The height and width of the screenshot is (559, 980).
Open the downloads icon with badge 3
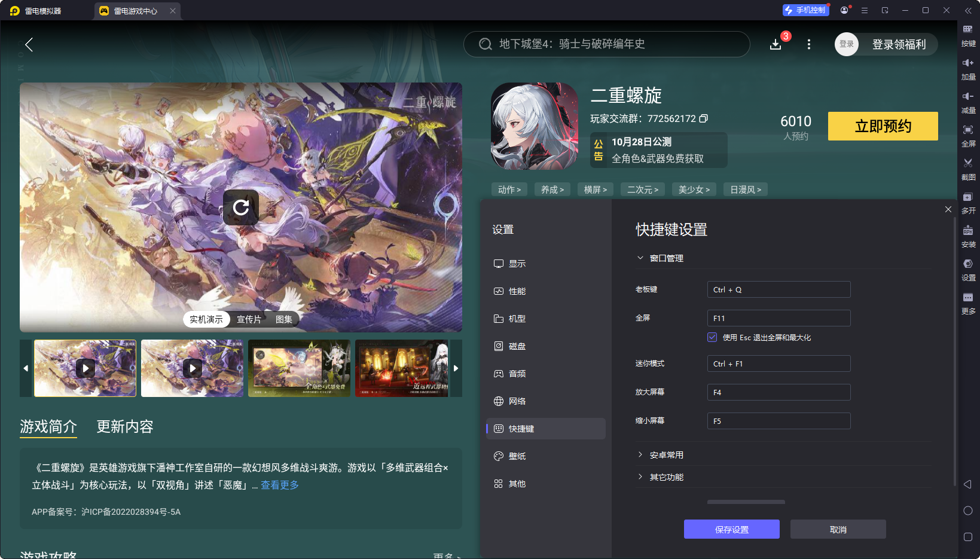point(776,44)
